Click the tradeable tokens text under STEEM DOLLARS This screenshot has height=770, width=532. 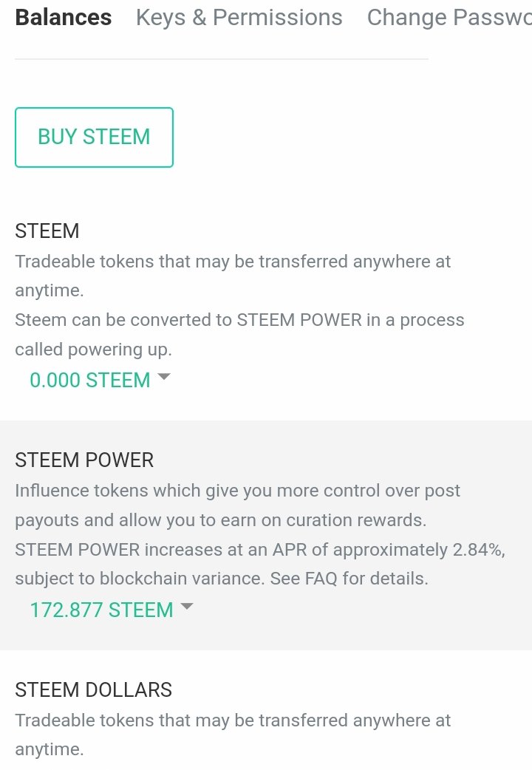tap(233, 720)
